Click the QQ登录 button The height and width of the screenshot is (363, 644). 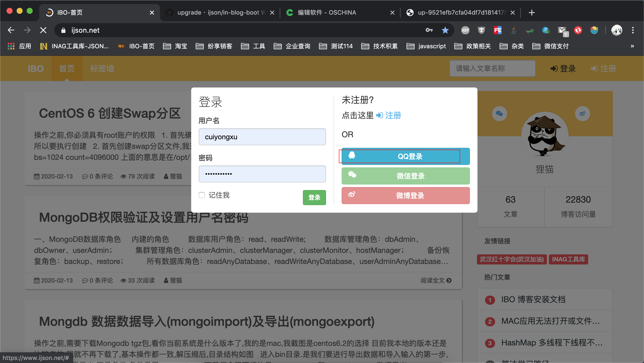[x=406, y=156]
